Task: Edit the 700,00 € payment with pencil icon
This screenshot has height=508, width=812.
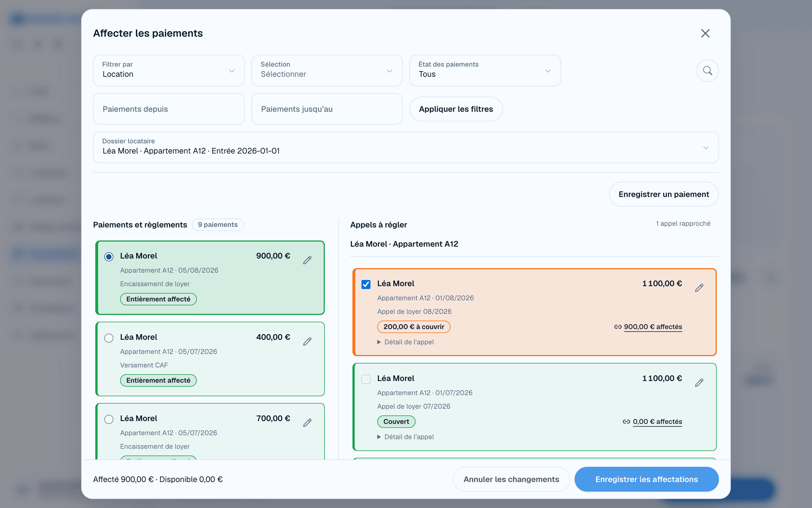Action: pyautogui.click(x=307, y=423)
